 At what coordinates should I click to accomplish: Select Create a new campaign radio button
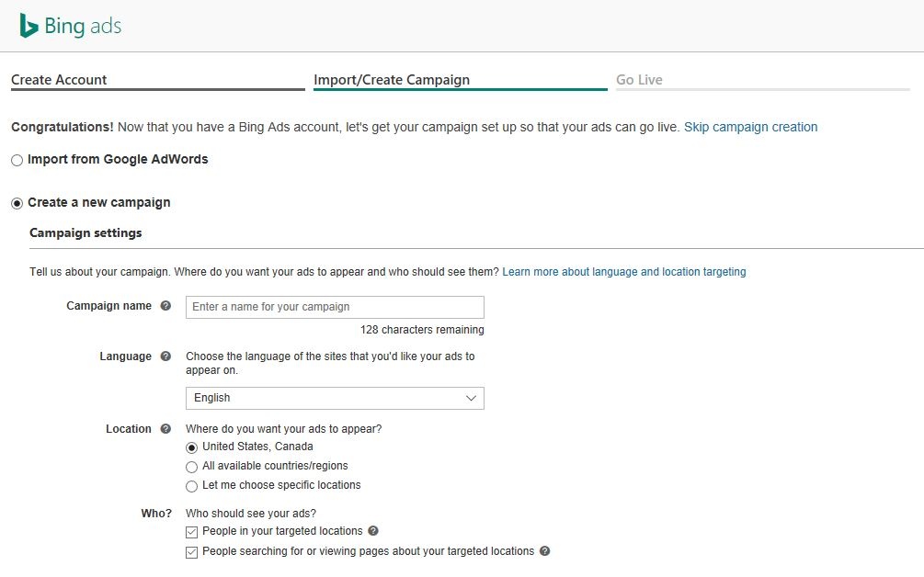tap(17, 203)
